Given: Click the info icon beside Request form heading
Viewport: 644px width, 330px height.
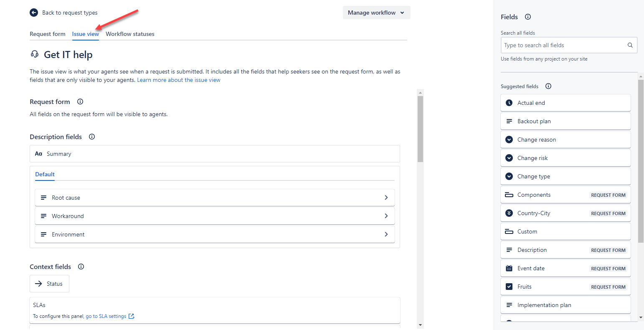Looking at the screenshot, I should [x=80, y=102].
